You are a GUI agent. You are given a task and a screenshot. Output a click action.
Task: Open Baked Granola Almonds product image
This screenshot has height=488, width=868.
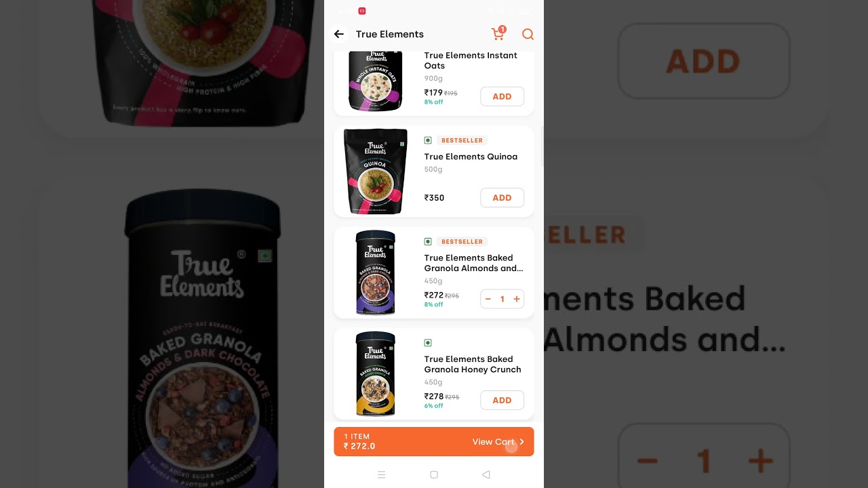[376, 272]
